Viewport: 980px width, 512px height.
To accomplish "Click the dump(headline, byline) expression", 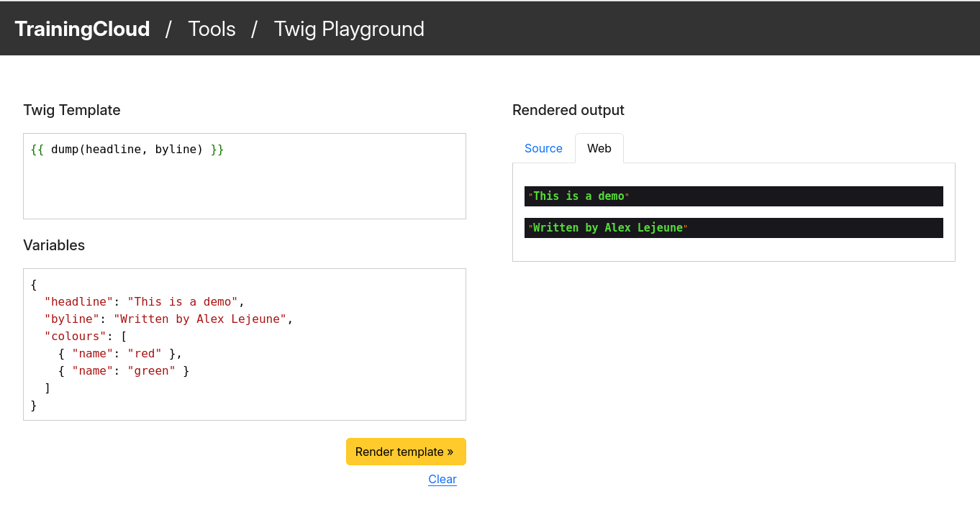I will pos(127,150).
